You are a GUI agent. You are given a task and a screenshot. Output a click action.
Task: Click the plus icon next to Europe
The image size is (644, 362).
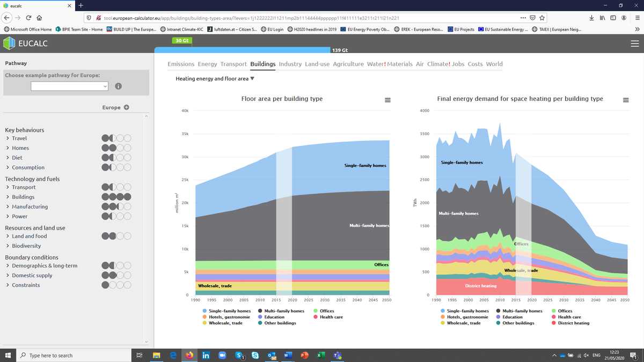[127, 107]
